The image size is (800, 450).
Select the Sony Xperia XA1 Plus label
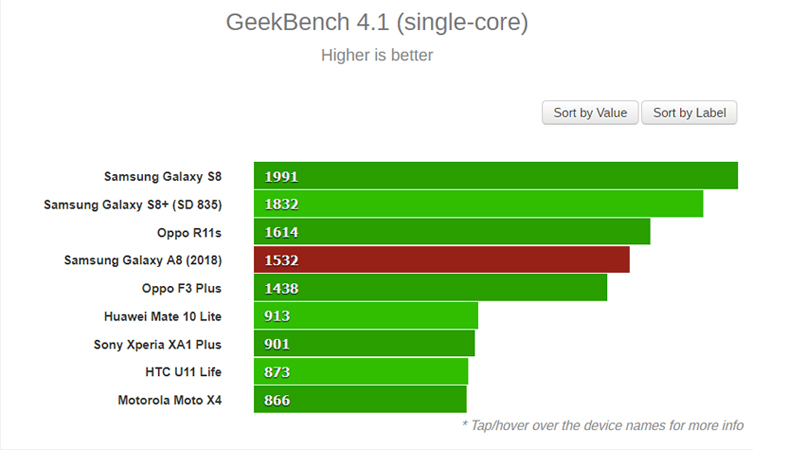point(157,344)
